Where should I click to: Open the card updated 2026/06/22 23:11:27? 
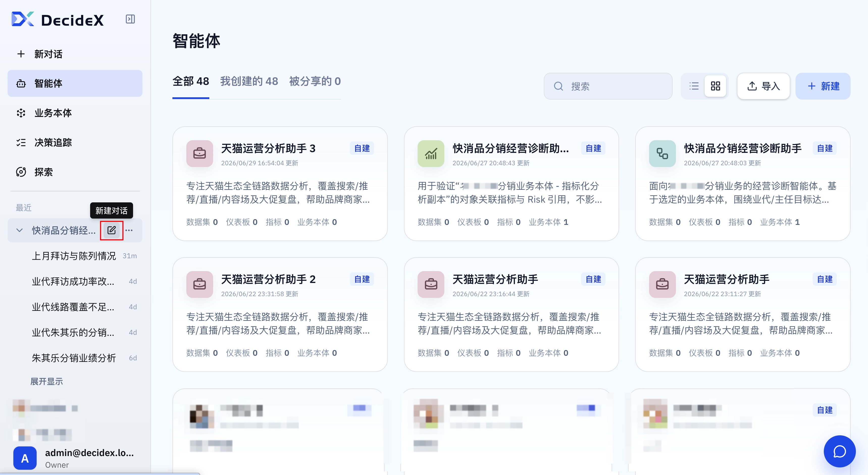[x=743, y=315]
